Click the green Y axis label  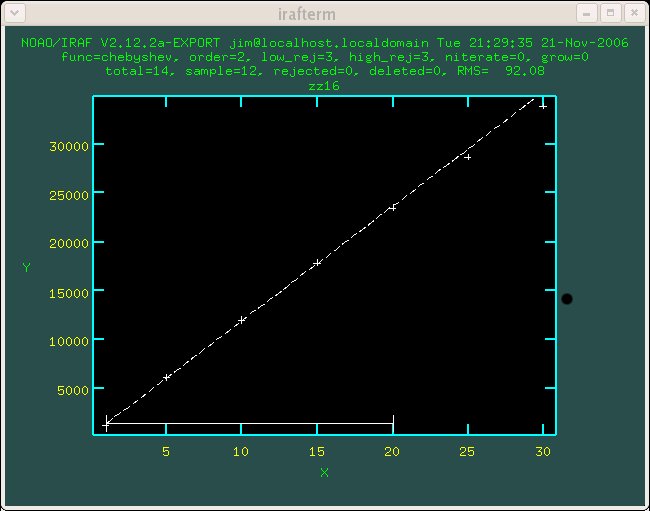(25, 267)
